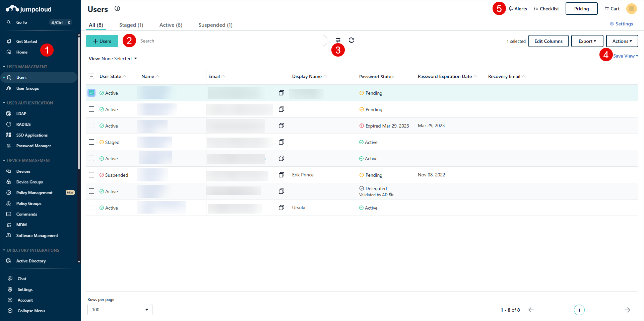Switch to the Suspended users tab

pyautogui.click(x=215, y=25)
